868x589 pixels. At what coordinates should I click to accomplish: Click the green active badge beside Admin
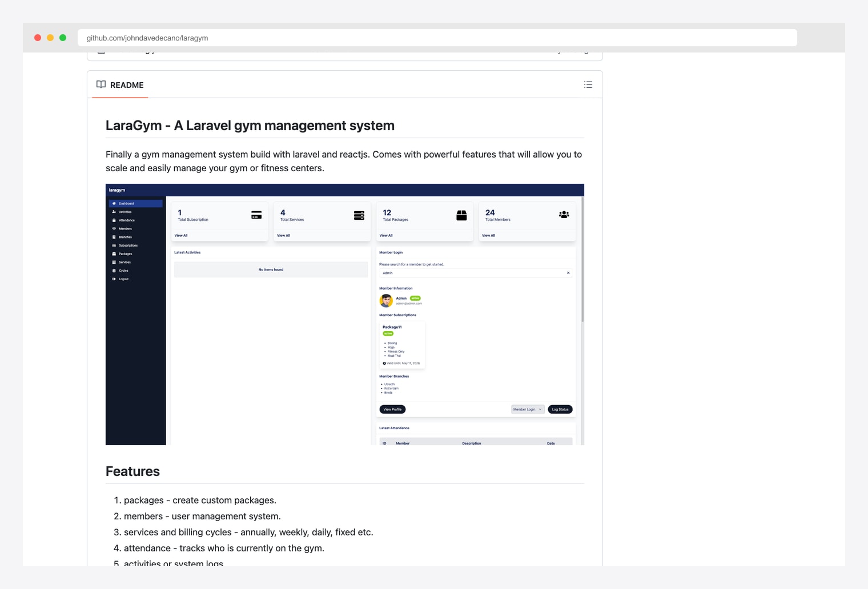[x=415, y=298]
